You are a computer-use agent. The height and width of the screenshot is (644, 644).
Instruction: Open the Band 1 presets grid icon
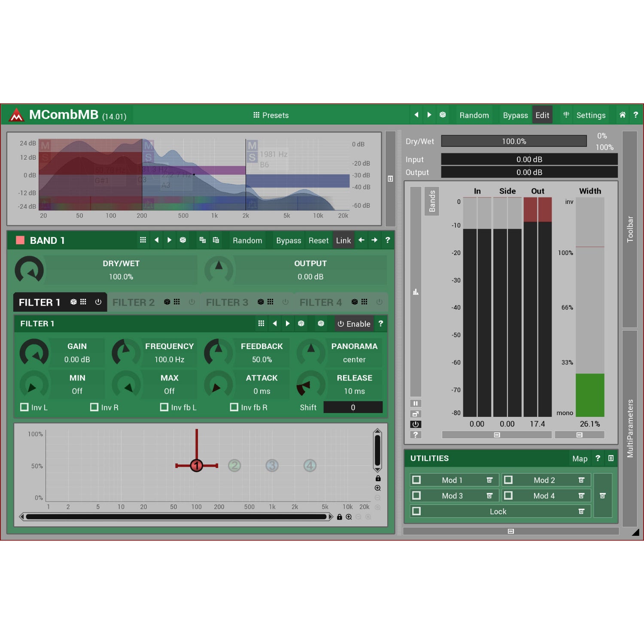pyautogui.click(x=143, y=240)
